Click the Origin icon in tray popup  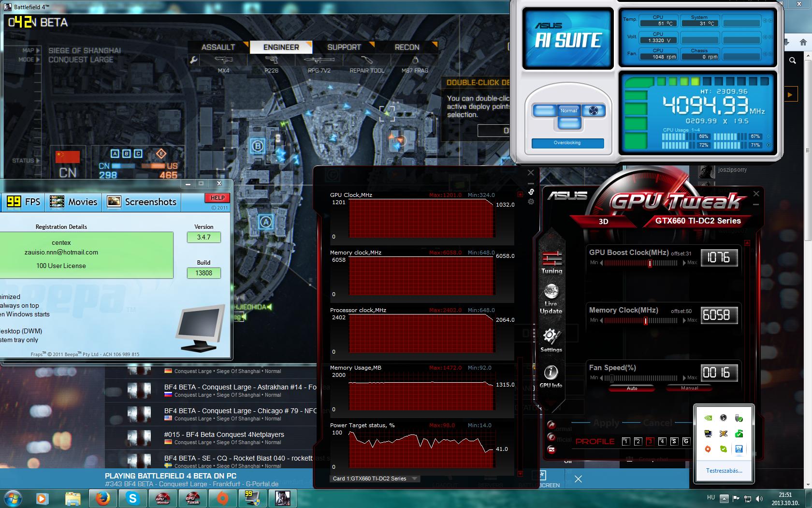pos(708,449)
